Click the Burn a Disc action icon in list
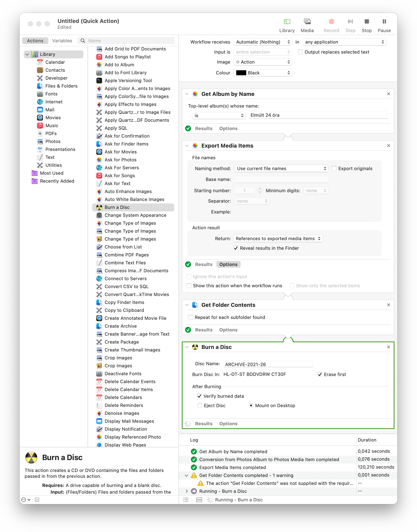Viewport: 417px width, 532px height. [x=99, y=207]
